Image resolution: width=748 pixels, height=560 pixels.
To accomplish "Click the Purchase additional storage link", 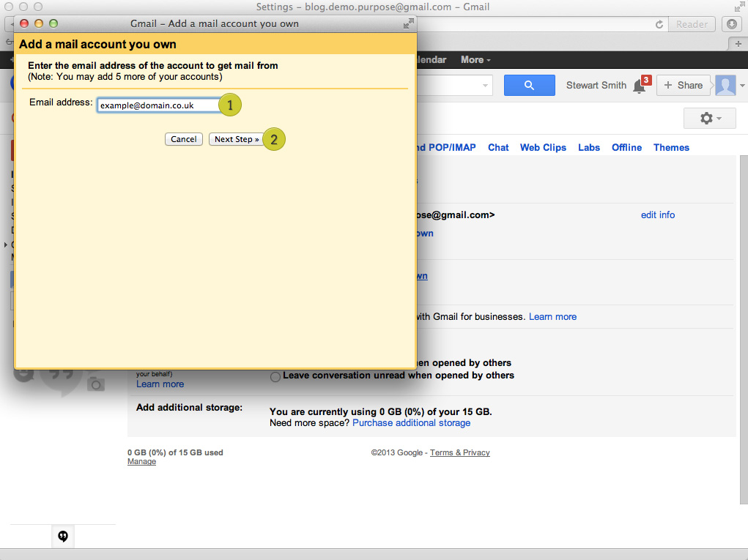I will point(411,422).
